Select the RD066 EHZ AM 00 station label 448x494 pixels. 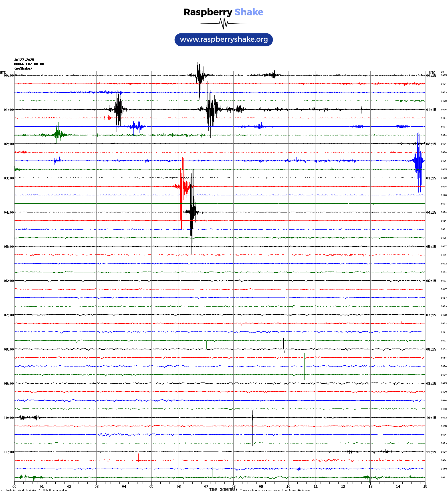pyautogui.click(x=29, y=64)
